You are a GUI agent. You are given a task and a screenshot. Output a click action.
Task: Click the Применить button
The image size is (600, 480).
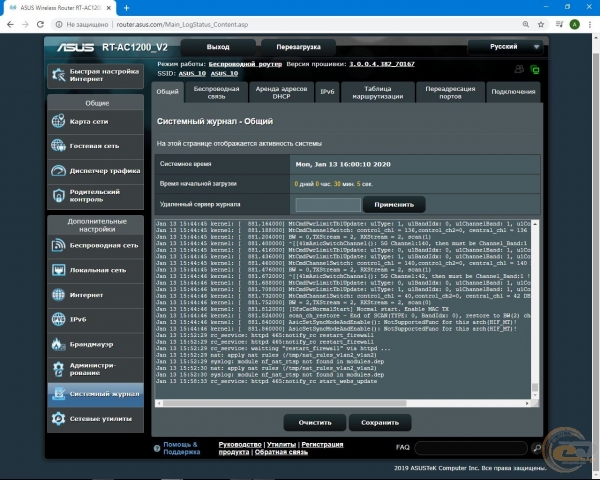click(394, 204)
